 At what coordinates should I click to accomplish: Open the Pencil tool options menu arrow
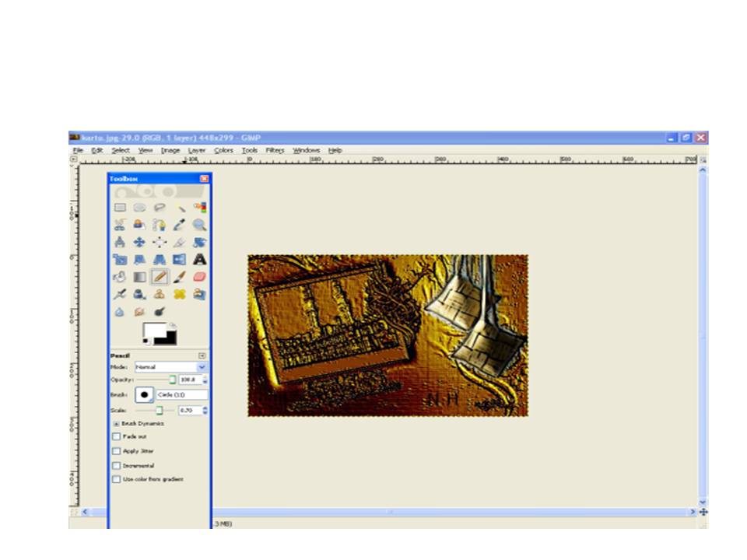pos(202,355)
